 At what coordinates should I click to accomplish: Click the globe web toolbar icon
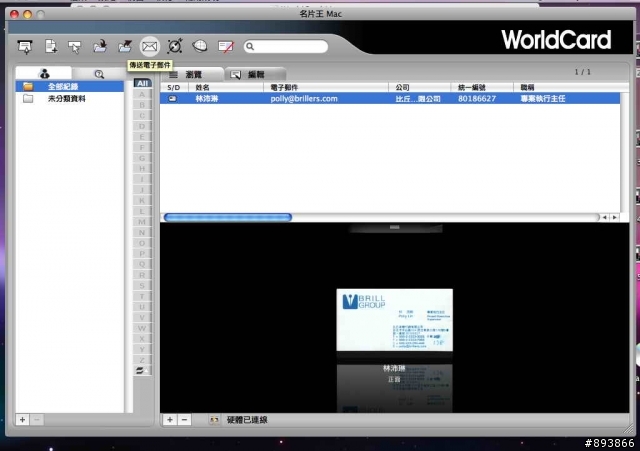click(x=200, y=46)
